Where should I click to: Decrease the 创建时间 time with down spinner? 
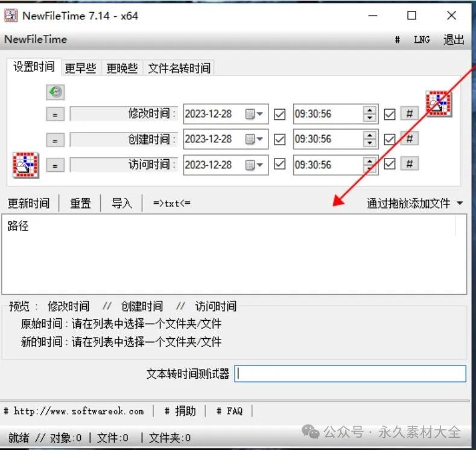(x=369, y=143)
